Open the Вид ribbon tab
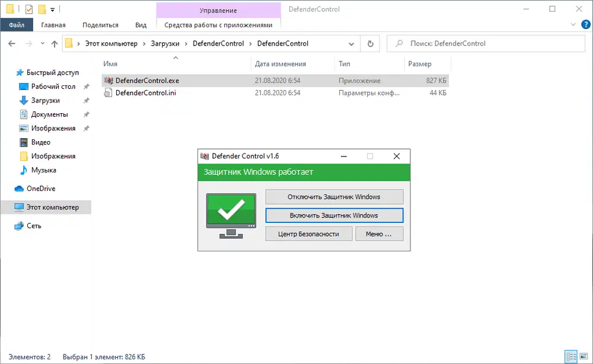 click(141, 25)
